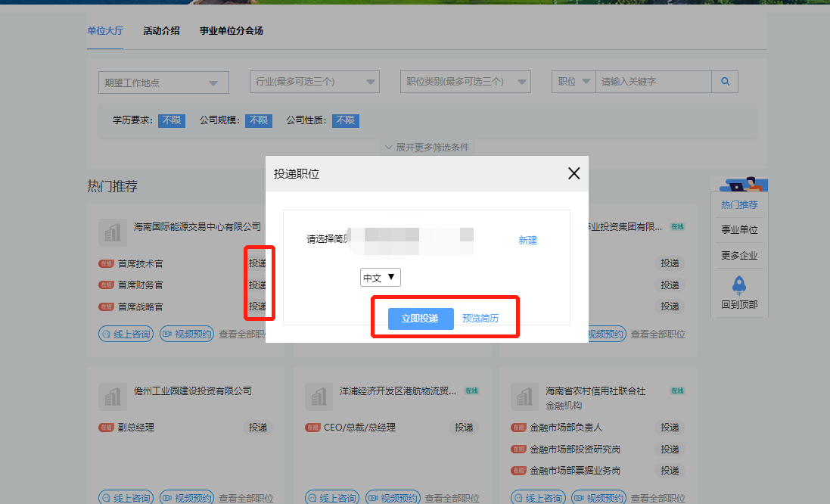This screenshot has width=830, height=504.
Task: Toggle 公司规模 不限 filter tag
Action: (x=258, y=120)
